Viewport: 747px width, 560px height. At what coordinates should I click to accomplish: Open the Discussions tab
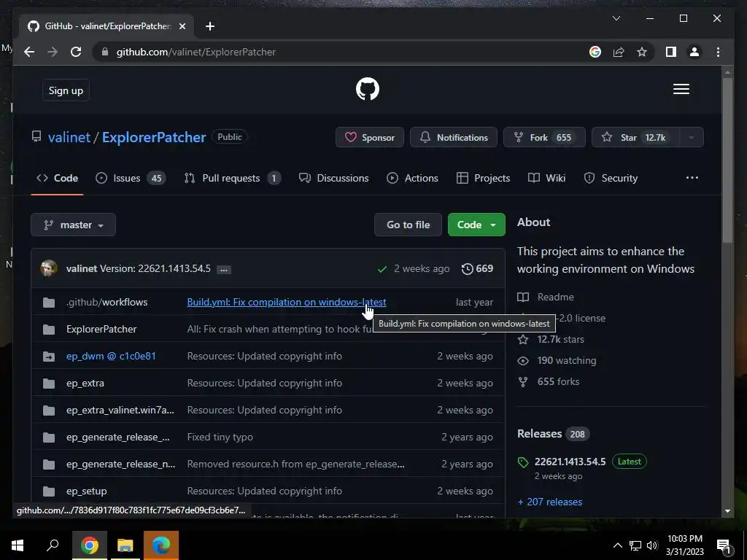pyautogui.click(x=333, y=178)
